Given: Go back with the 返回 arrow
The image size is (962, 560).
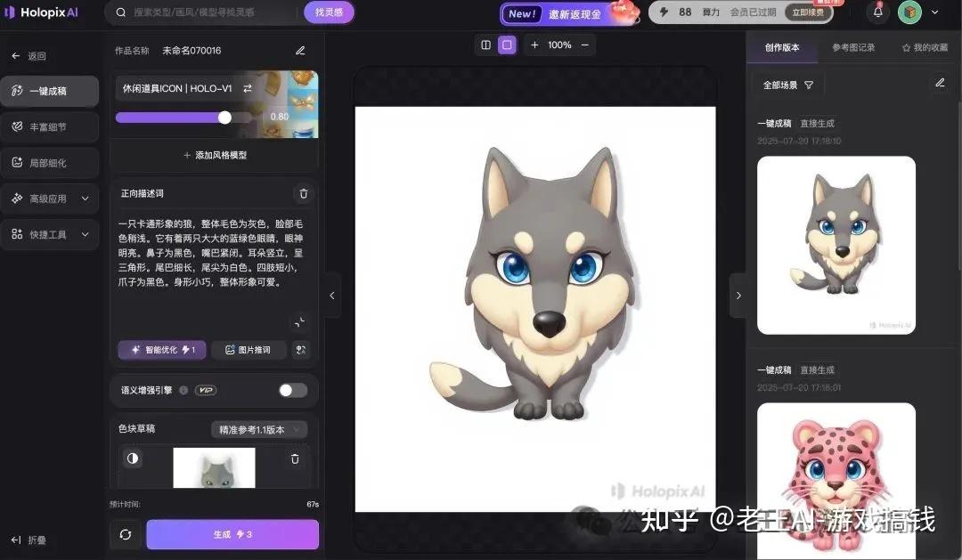Looking at the screenshot, I should tap(29, 56).
